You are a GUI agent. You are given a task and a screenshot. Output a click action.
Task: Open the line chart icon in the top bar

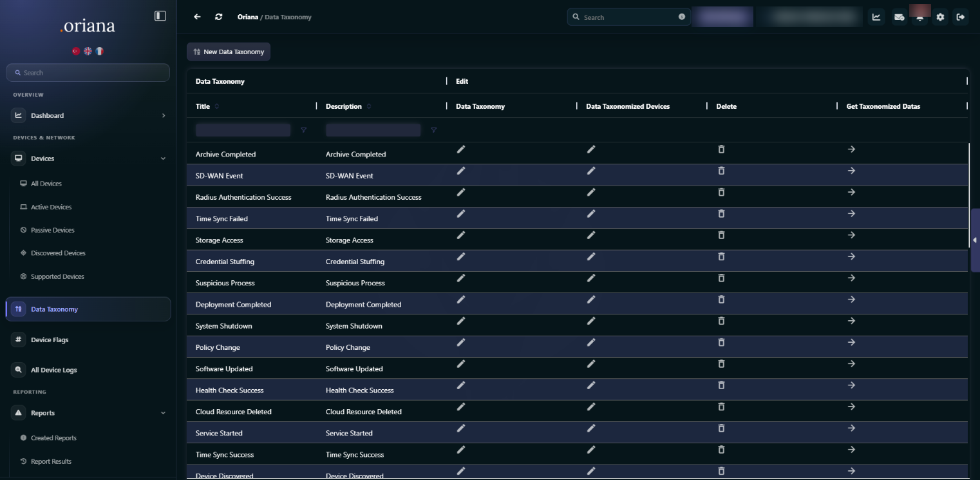click(x=876, y=17)
